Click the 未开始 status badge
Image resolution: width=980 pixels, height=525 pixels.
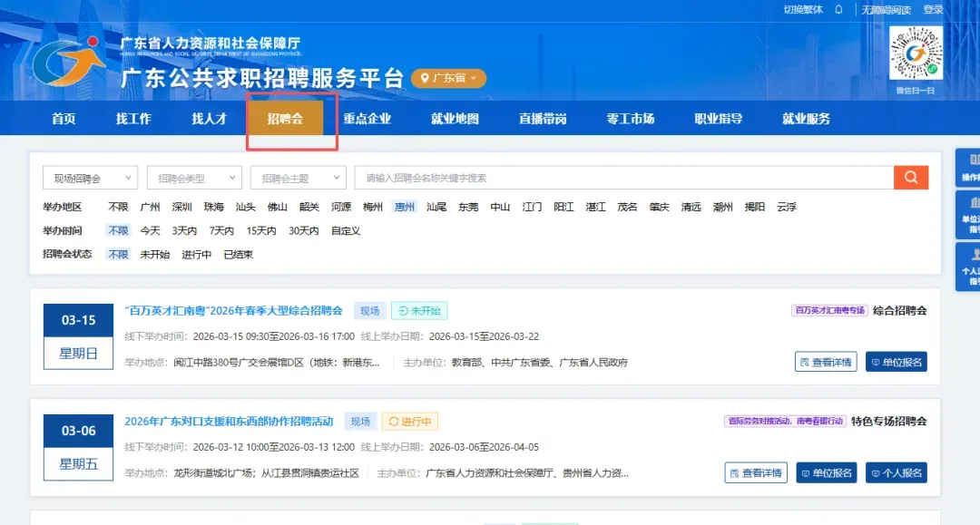(x=419, y=310)
